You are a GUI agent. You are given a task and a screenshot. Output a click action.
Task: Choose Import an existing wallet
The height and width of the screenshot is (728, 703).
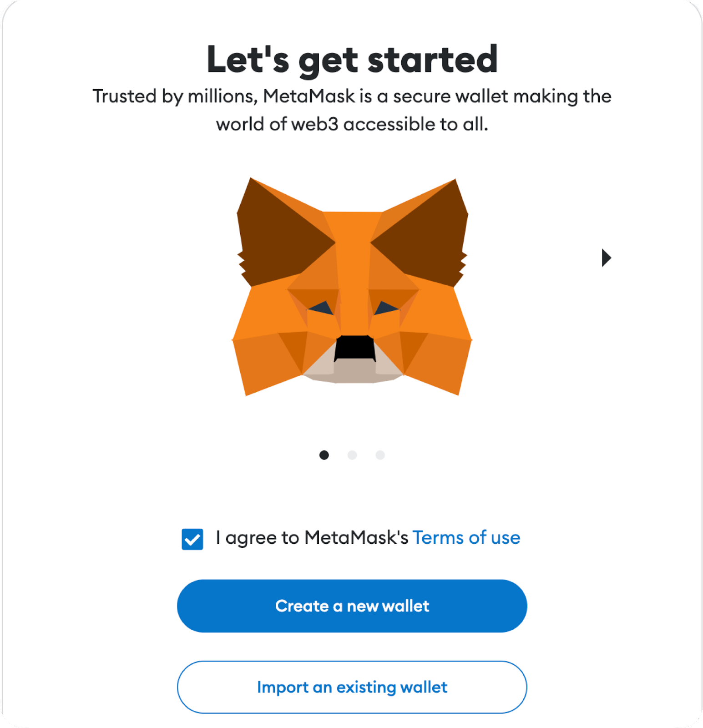pos(352,687)
